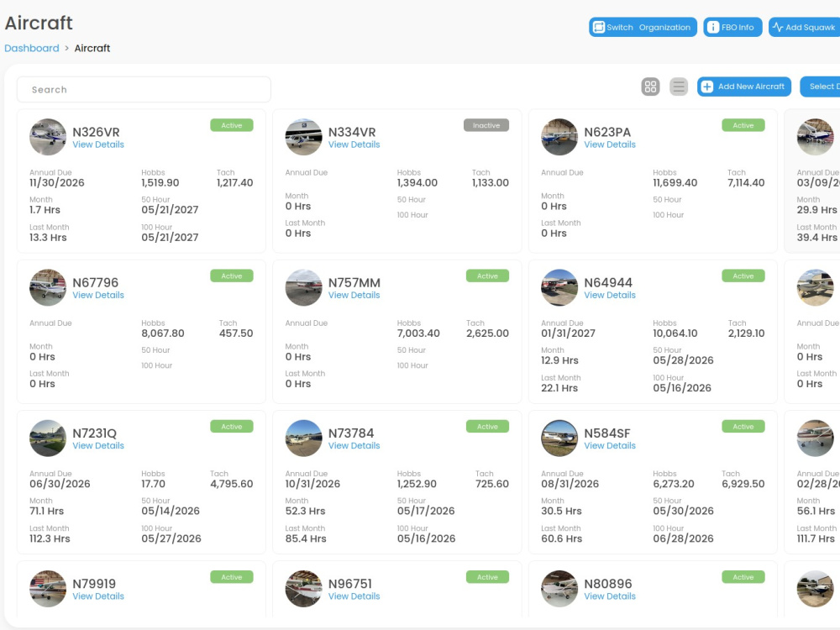Click annual due date 11/30/2026

(x=57, y=182)
